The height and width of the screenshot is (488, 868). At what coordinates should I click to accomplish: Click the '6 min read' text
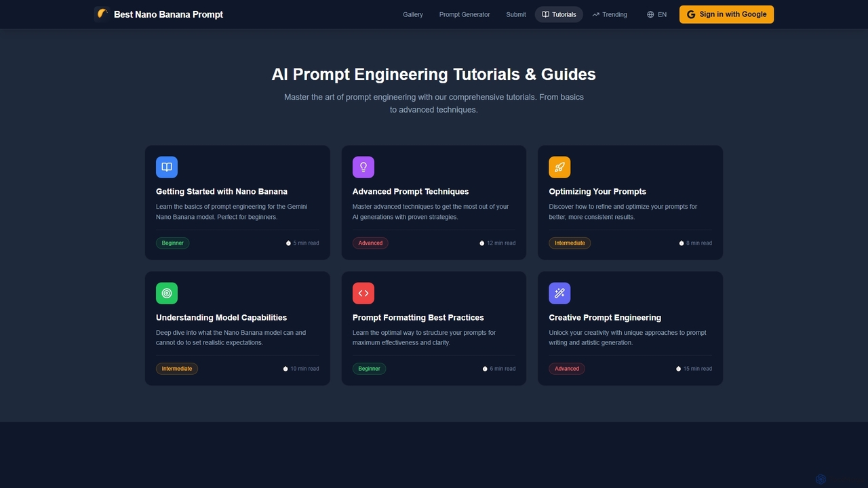tap(502, 369)
